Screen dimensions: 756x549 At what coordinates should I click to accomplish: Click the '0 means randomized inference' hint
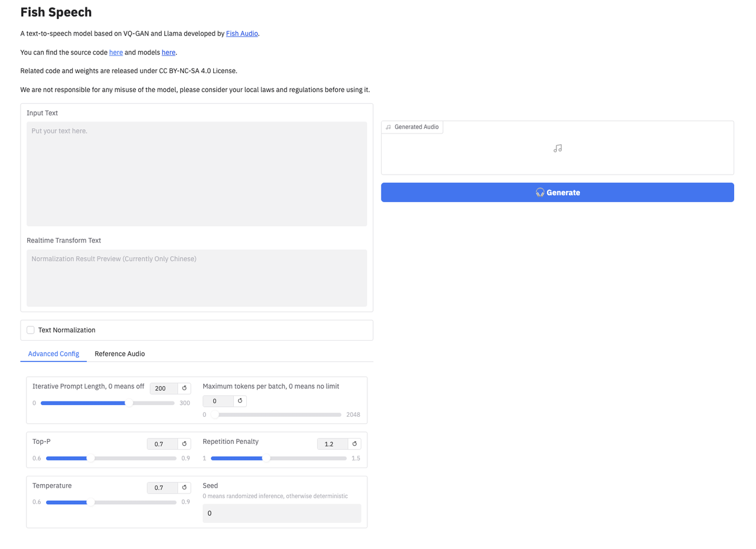point(275,496)
